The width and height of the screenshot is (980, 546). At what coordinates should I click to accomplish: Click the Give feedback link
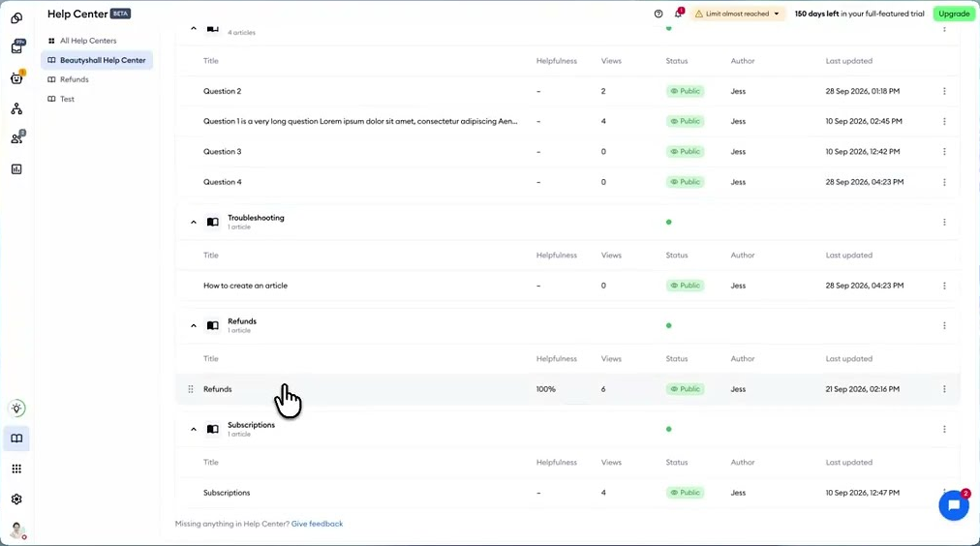(317, 524)
